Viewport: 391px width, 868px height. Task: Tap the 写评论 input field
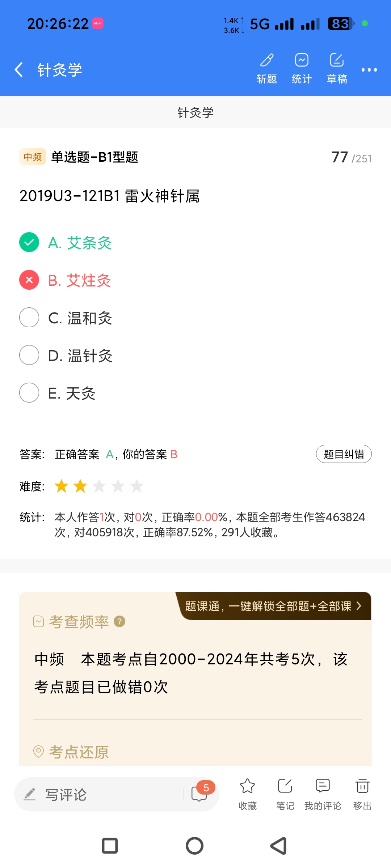101,795
